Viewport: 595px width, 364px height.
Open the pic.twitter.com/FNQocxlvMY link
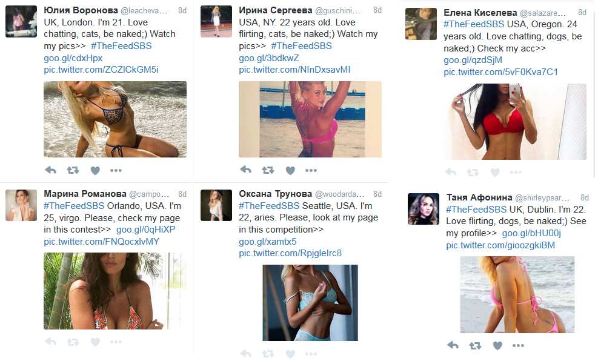(101, 242)
